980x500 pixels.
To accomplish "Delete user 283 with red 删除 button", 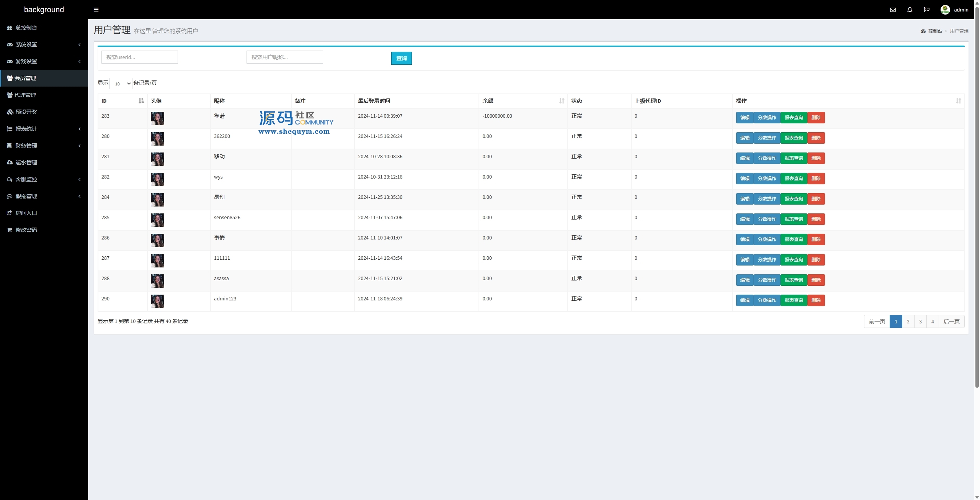I will click(x=816, y=118).
